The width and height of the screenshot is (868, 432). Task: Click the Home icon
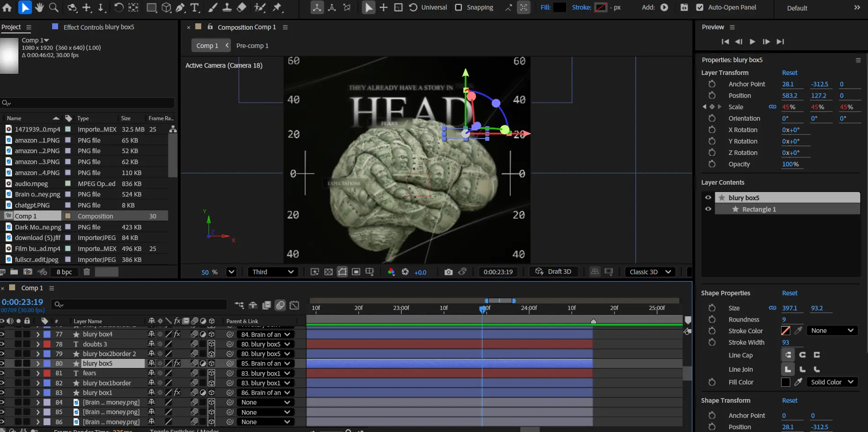7,7
